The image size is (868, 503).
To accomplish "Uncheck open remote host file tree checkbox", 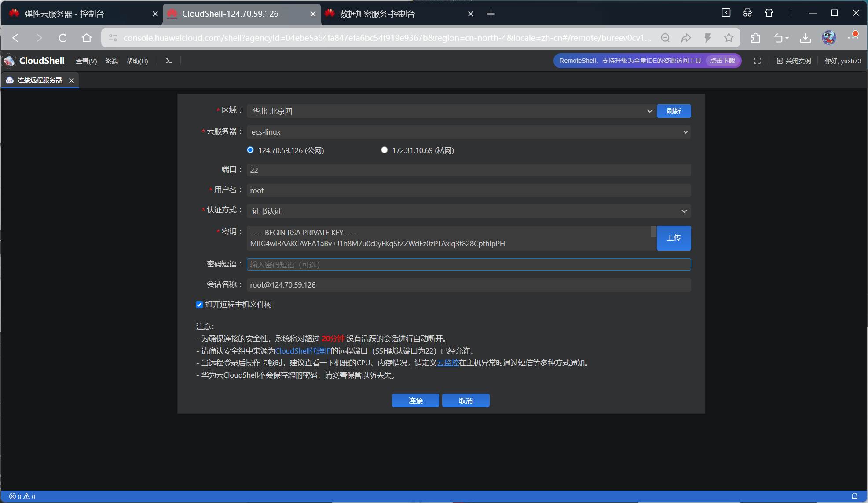I will coord(199,305).
